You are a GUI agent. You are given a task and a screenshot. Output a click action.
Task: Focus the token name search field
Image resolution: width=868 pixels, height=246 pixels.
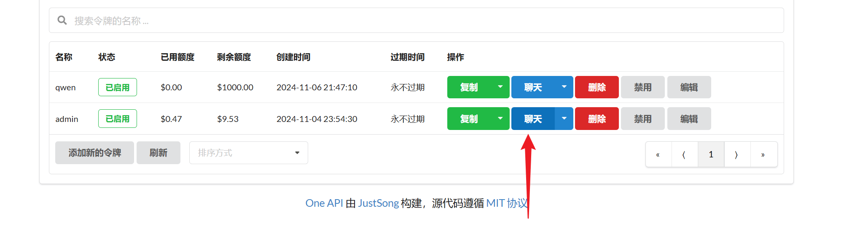coord(422,21)
